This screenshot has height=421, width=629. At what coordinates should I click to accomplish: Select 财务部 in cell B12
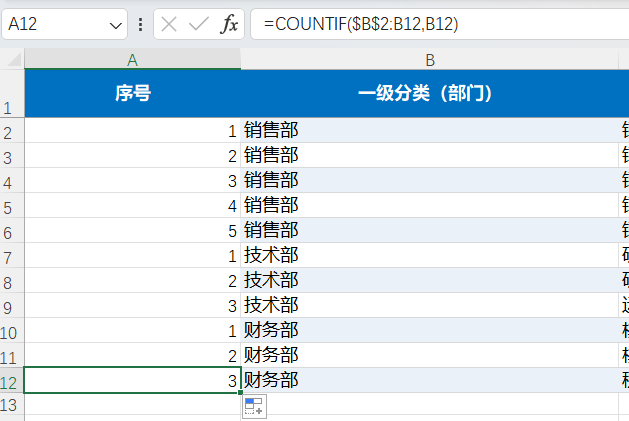click(430, 380)
